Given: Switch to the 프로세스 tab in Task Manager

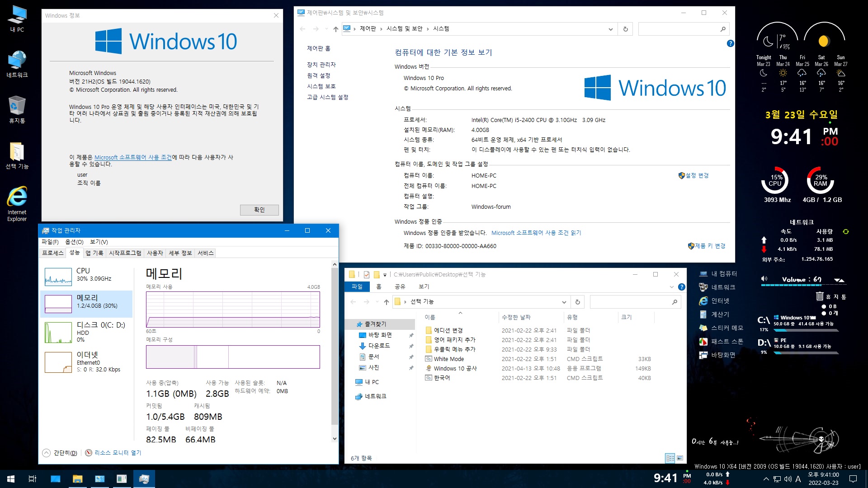Looking at the screenshot, I should tap(53, 253).
